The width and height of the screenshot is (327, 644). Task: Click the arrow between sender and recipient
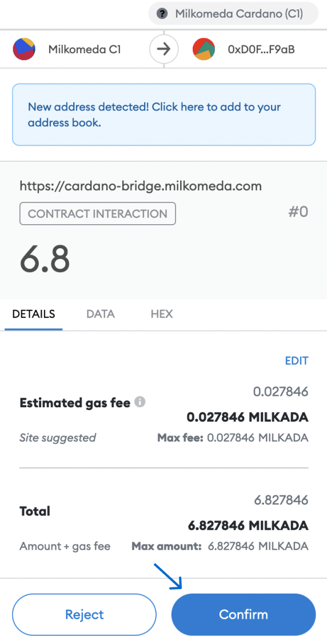point(164,50)
